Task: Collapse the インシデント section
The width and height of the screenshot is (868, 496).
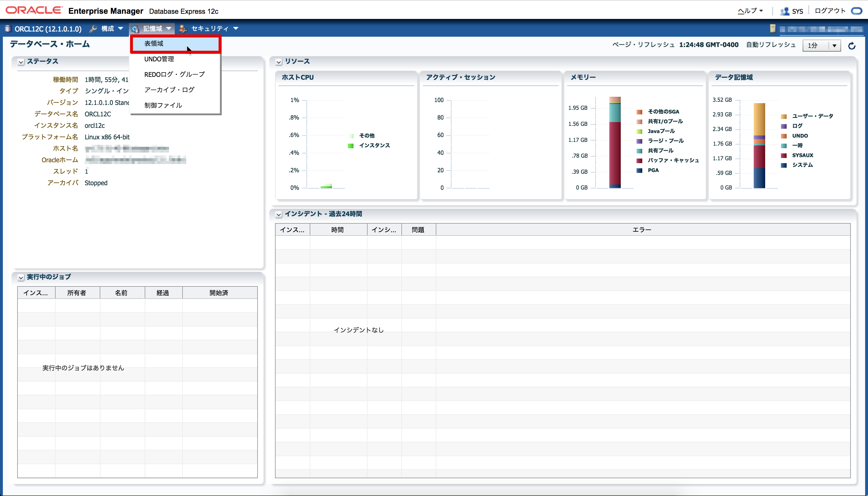Action: [279, 214]
